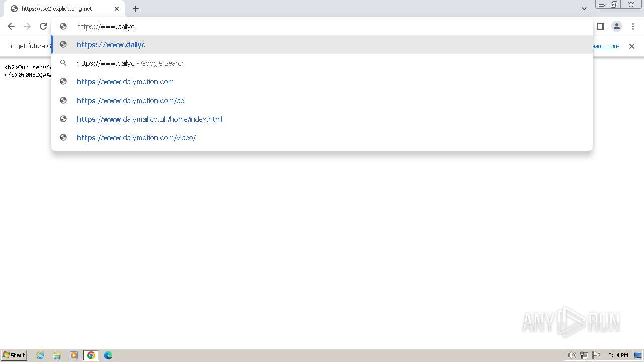Click the network tray icon
644x362 pixels.
[x=584, y=355]
